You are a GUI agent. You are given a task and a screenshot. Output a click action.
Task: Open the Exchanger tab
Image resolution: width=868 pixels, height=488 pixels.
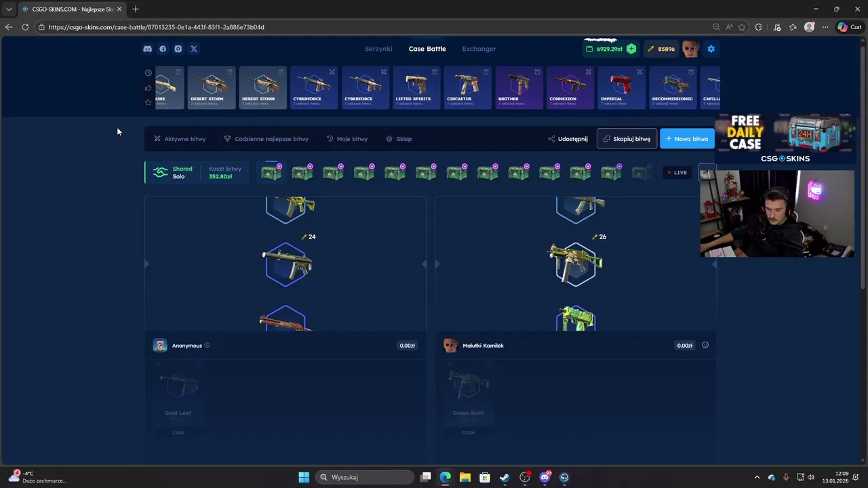479,49
